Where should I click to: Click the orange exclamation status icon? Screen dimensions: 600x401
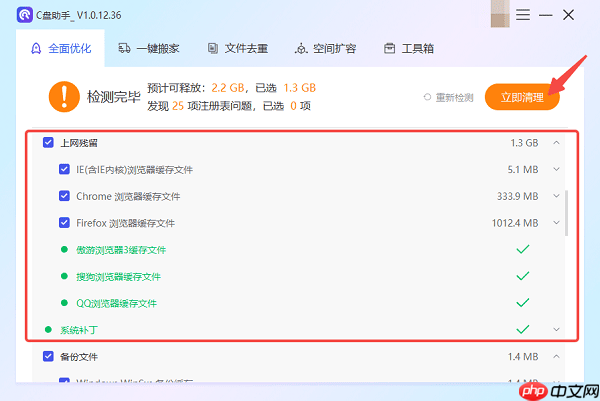[x=64, y=96]
